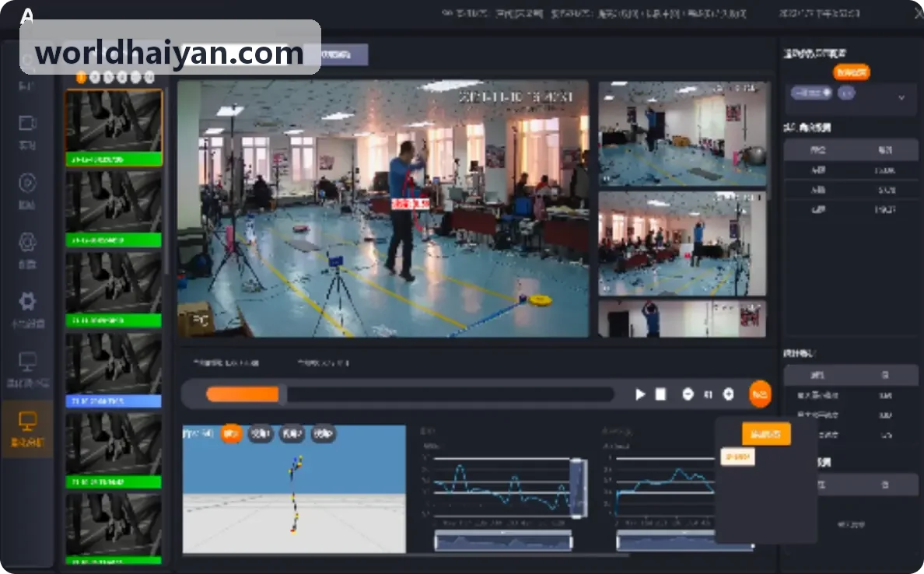Image resolution: width=924 pixels, height=574 pixels.
Task: Open the middle-right camera view
Action: tap(682, 243)
